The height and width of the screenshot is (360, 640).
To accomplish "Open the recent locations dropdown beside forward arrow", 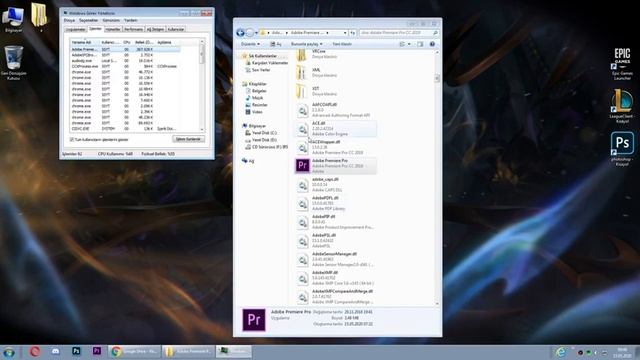I will tap(256, 33).
